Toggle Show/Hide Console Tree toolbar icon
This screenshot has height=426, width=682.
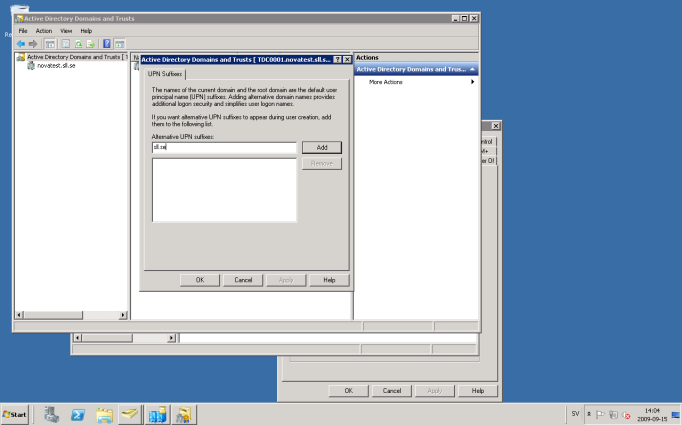click(50, 44)
